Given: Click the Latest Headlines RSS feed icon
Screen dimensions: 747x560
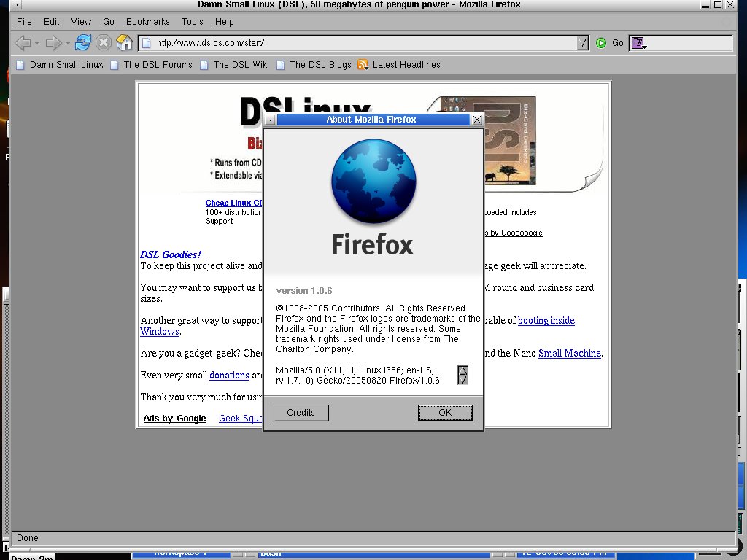Looking at the screenshot, I should click(363, 64).
